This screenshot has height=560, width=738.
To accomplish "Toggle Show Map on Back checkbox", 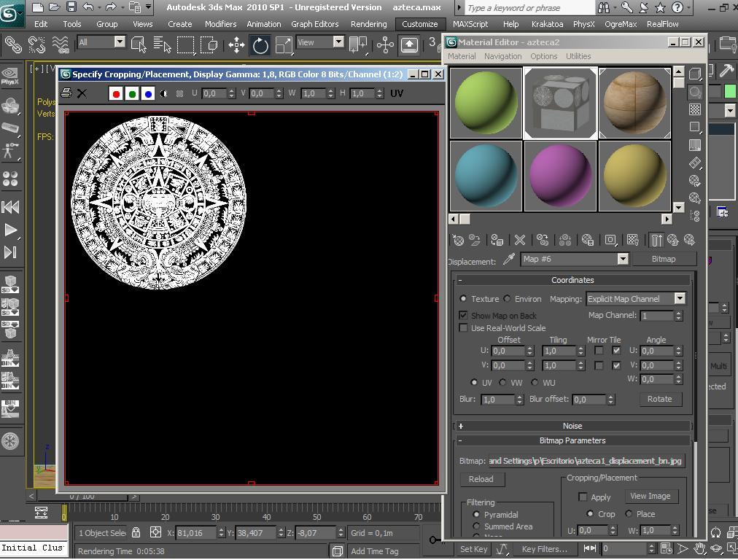I will [463, 315].
